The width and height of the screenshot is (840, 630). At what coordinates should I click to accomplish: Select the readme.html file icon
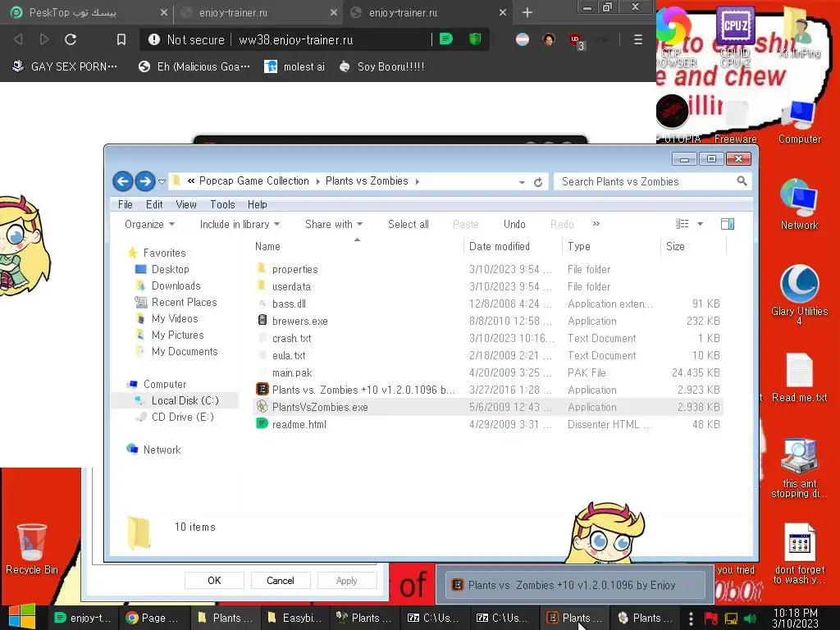262,424
